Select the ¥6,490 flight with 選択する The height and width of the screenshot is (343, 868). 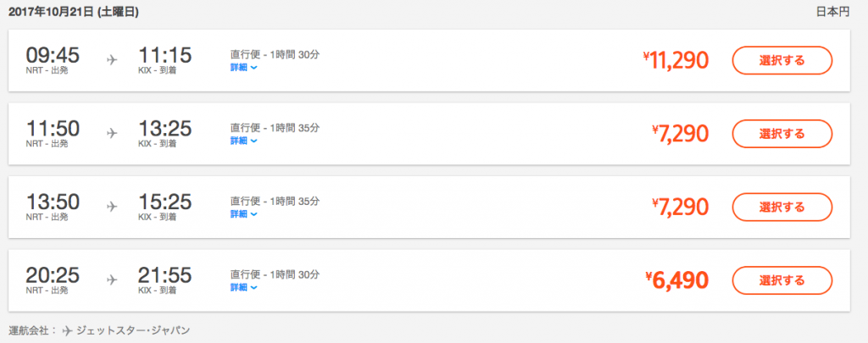coord(782,280)
